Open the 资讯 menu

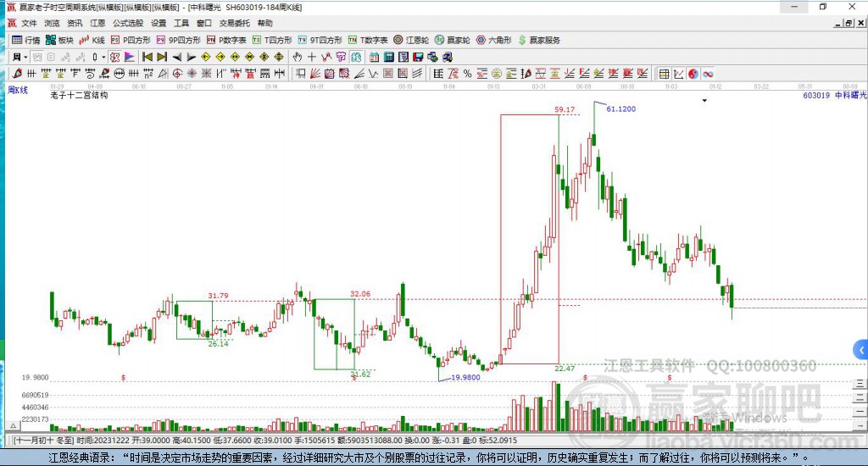pyautogui.click(x=75, y=23)
